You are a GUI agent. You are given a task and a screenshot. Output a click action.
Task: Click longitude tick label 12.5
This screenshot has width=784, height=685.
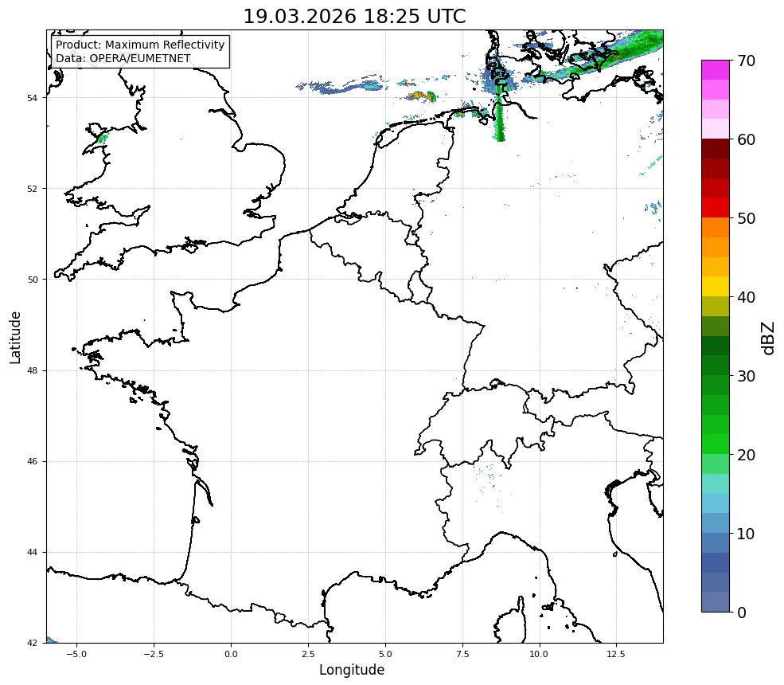[x=617, y=654]
